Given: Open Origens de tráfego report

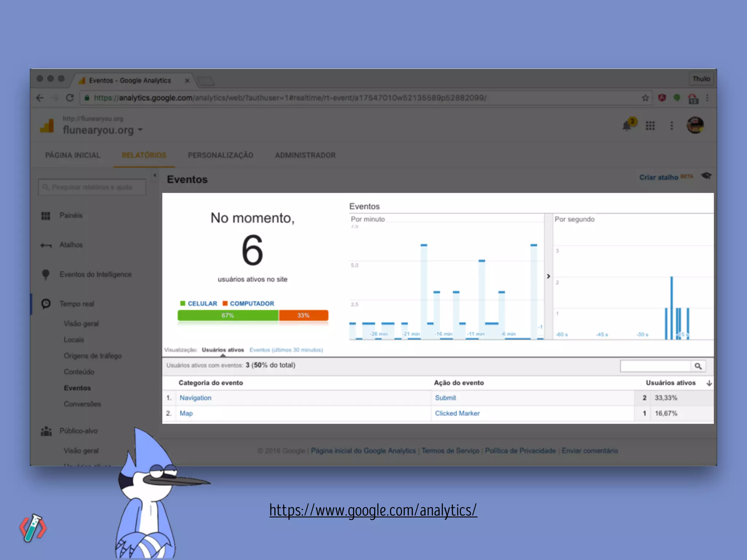Looking at the screenshot, I should click(93, 356).
